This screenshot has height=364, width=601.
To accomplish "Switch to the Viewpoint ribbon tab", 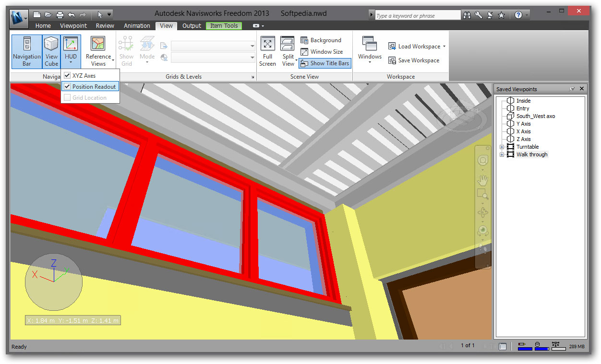I will (x=73, y=26).
